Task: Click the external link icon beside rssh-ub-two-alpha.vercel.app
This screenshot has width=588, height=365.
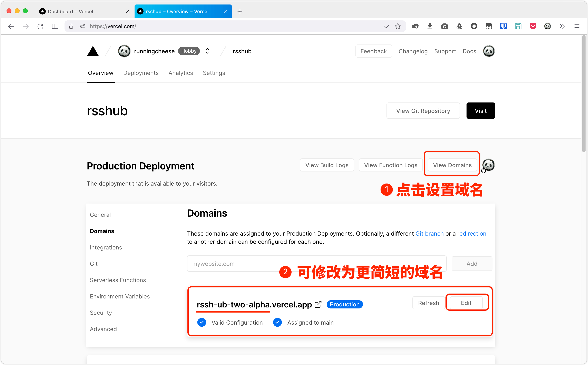Action: [318, 304]
